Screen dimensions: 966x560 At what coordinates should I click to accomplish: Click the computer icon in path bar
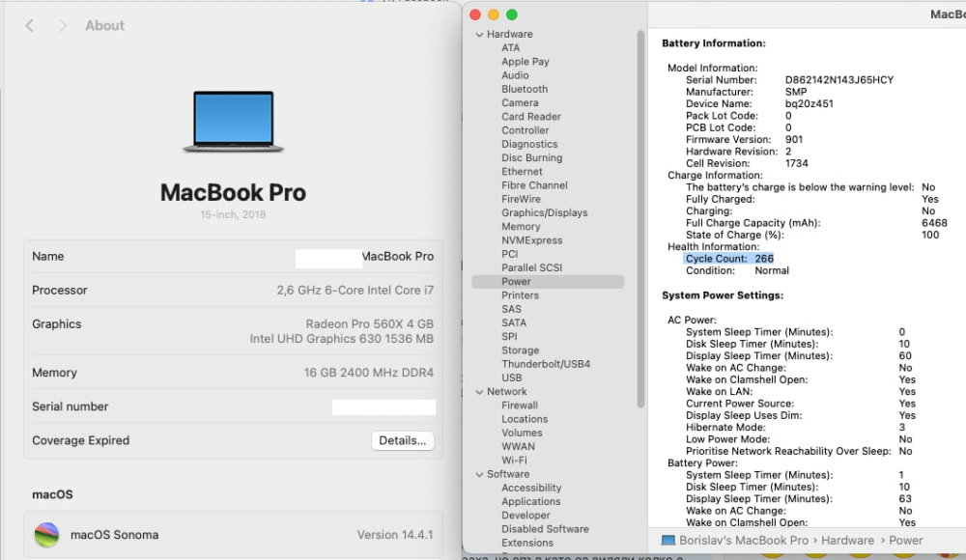coord(668,541)
